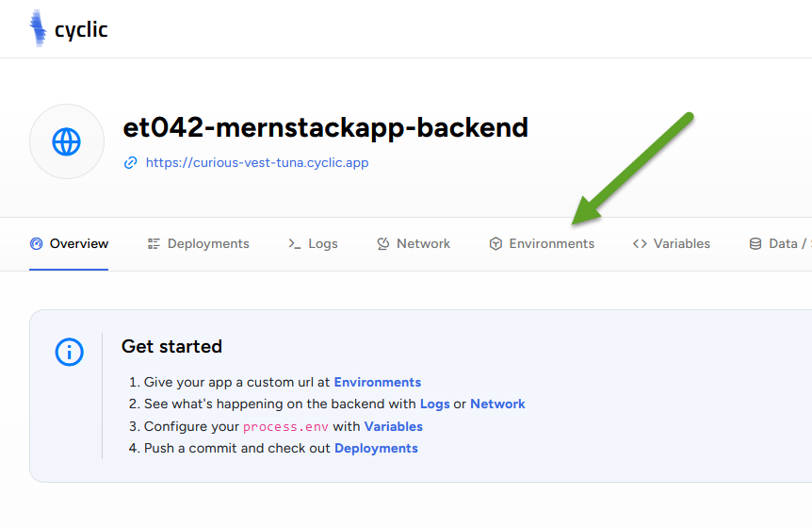Viewport: 812px width, 528px height.
Task: Click the Data database icon
Action: [x=755, y=243]
